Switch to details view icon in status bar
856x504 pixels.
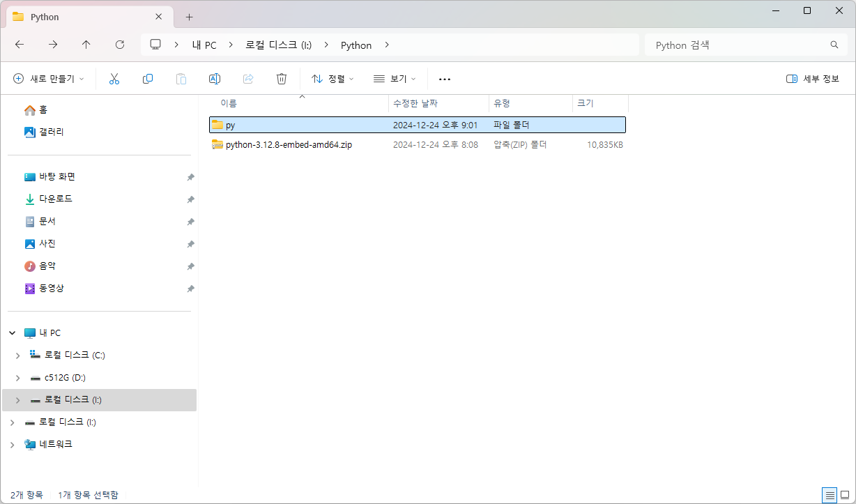click(x=830, y=496)
